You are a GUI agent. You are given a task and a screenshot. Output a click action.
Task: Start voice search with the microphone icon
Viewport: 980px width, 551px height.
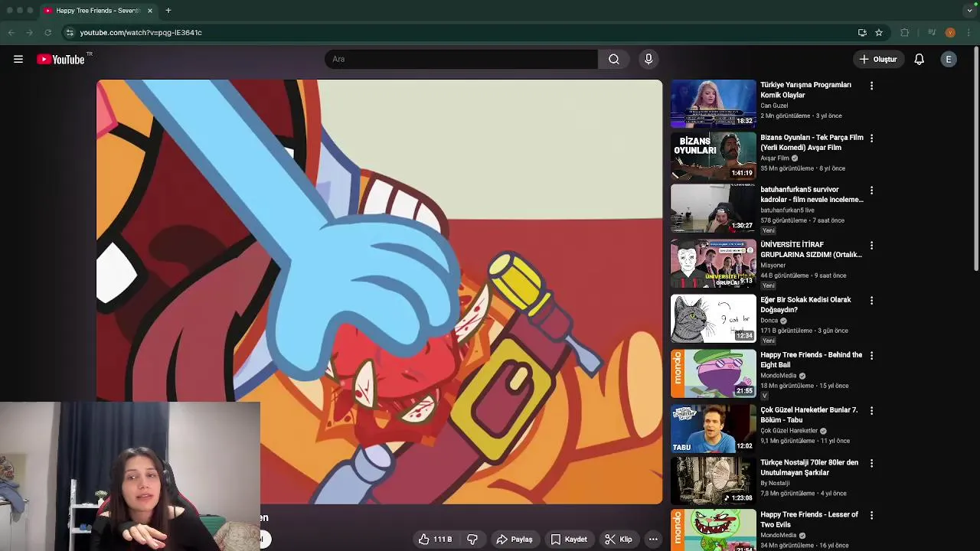pos(648,59)
